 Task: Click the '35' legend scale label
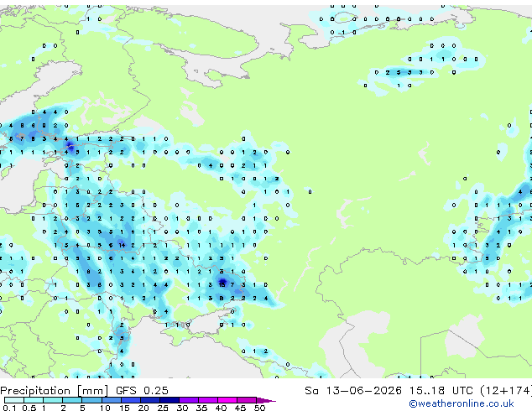(201, 408)
